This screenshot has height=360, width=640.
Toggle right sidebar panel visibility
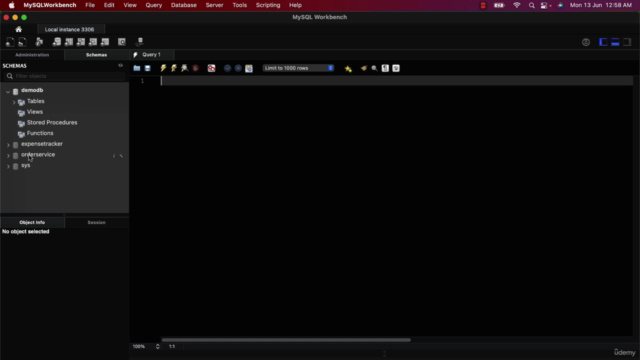627,42
